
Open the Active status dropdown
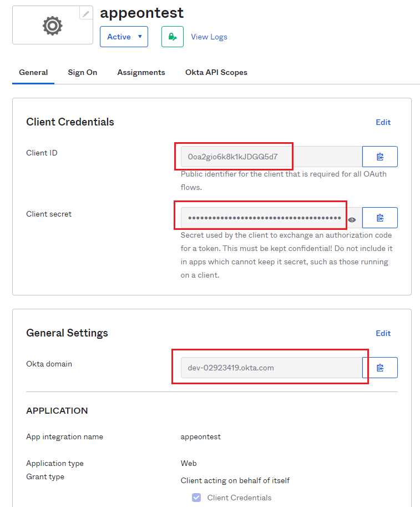124,37
